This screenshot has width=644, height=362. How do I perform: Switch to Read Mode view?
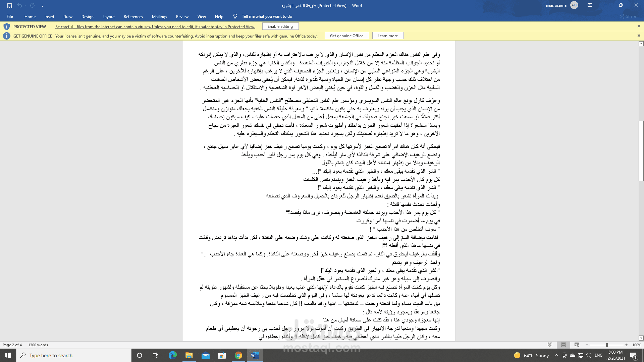tap(550, 345)
